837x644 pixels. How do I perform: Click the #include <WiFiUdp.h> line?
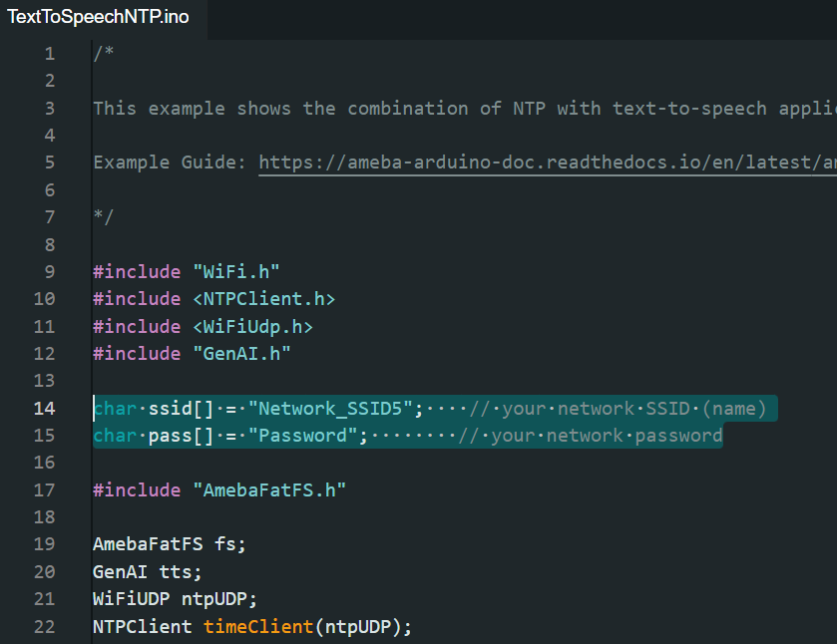[x=203, y=327]
